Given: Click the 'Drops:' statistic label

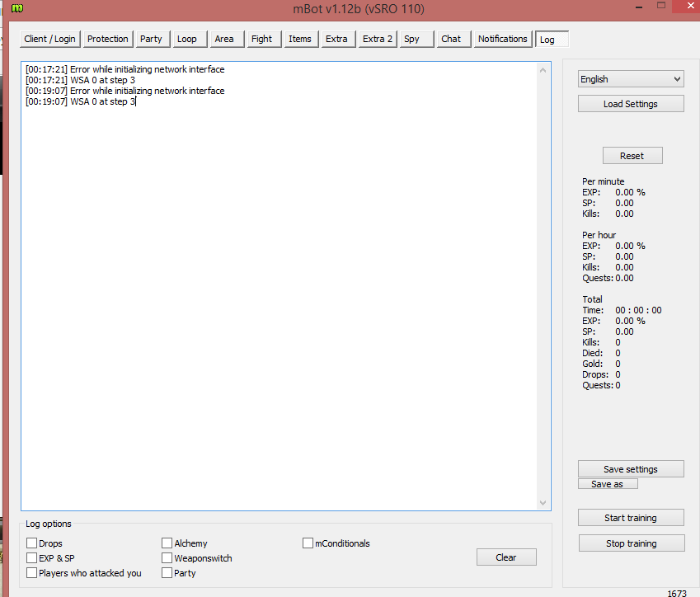Looking at the screenshot, I should tap(595, 374).
